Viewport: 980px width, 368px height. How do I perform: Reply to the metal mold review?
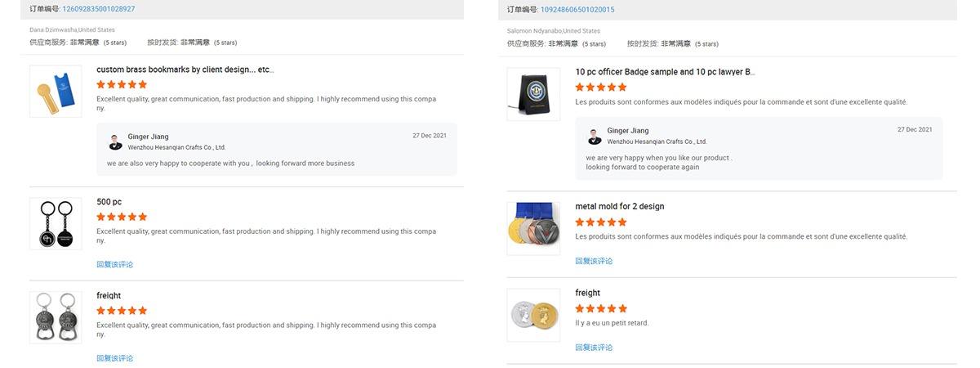click(594, 261)
